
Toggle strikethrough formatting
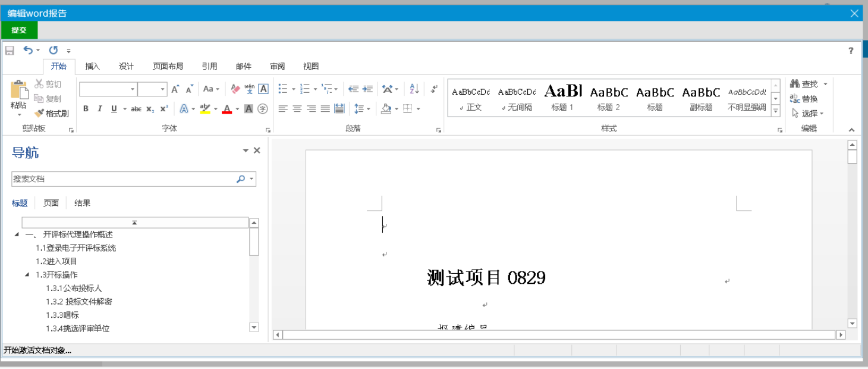[x=136, y=109]
